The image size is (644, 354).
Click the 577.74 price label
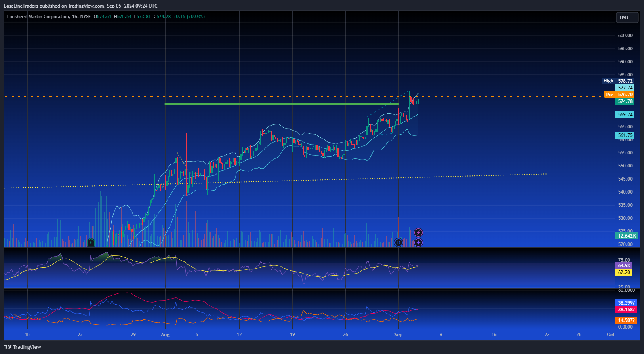point(625,88)
